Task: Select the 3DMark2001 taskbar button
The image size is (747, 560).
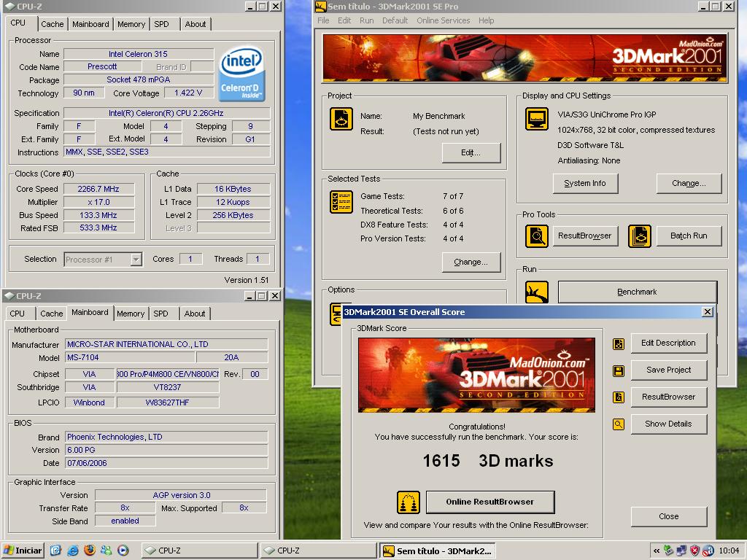Action: [438, 551]
